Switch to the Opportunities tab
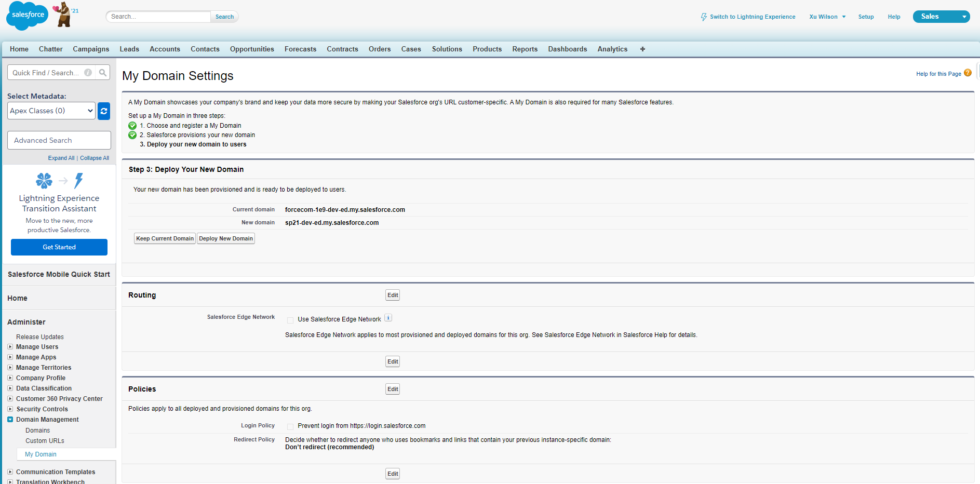 point(252,49)
